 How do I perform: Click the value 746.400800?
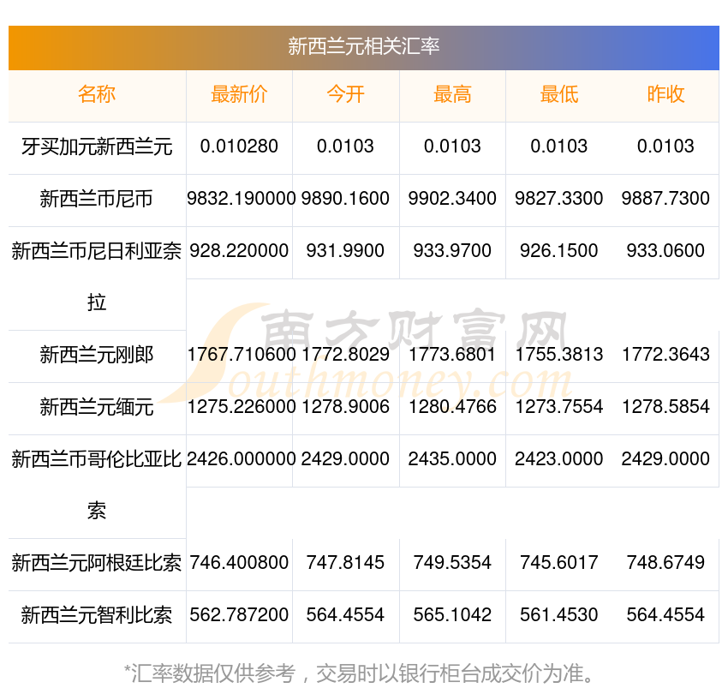(239, 563)
